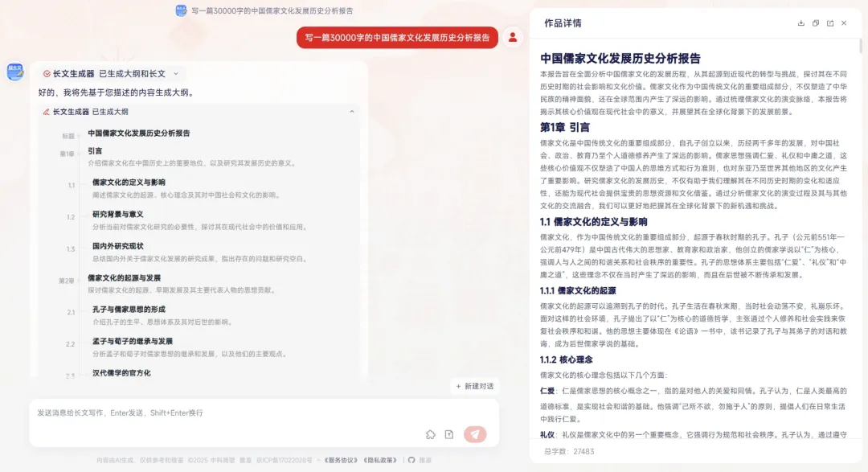Click the 作品详情 panel heading

(563, 23)
